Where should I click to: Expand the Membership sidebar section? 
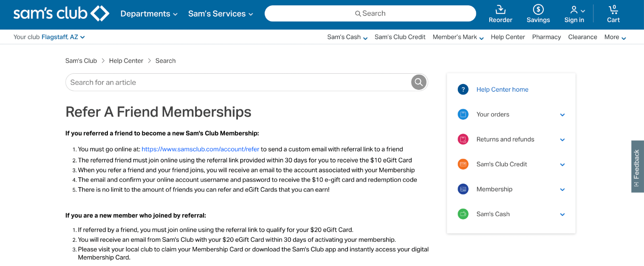562,190
